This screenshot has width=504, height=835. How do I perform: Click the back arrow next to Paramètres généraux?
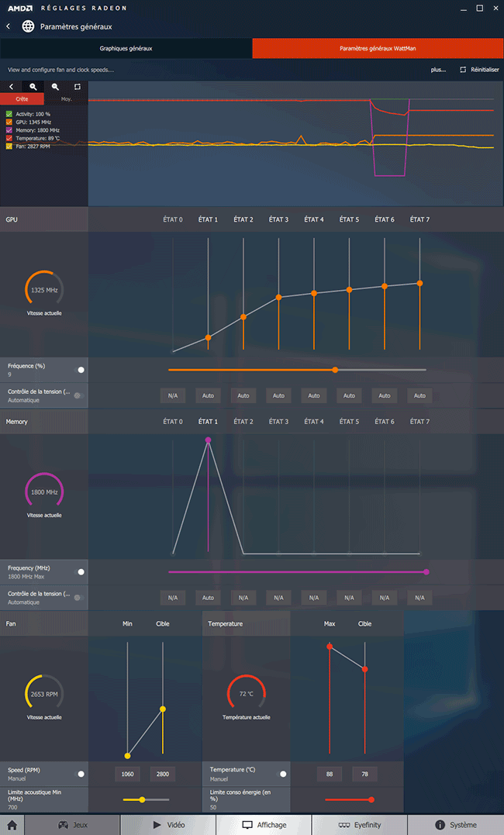pyautogui.click(x=8, y=26)
